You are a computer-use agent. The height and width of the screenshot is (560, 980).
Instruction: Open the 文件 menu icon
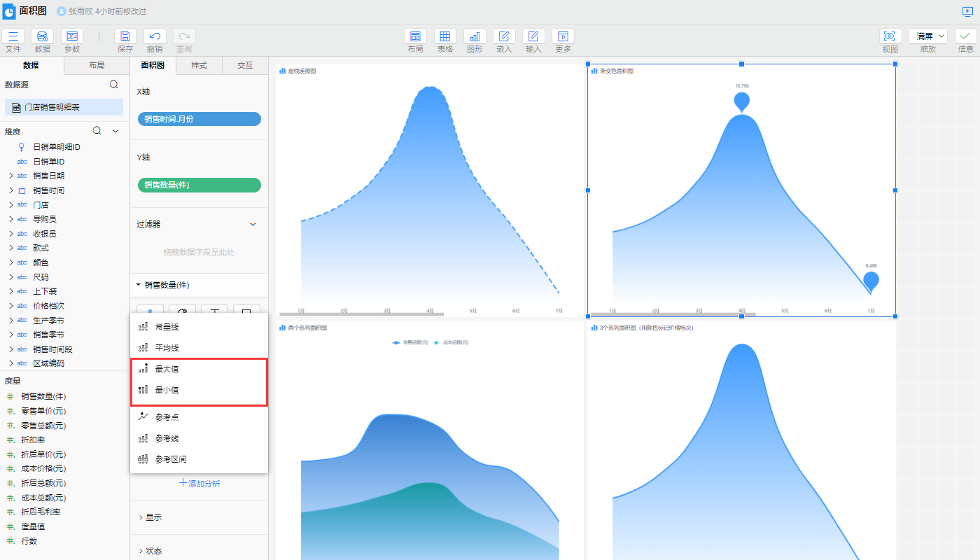coord(13,36)
